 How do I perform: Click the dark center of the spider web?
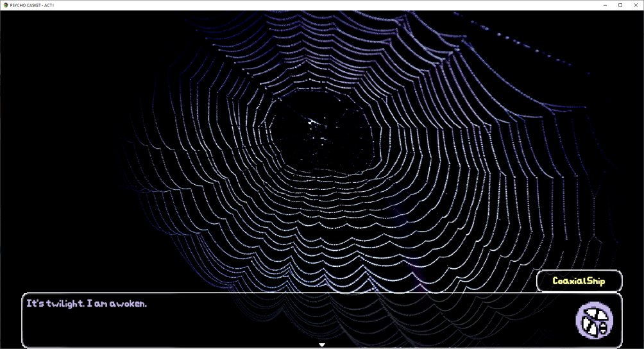(323, 132)
